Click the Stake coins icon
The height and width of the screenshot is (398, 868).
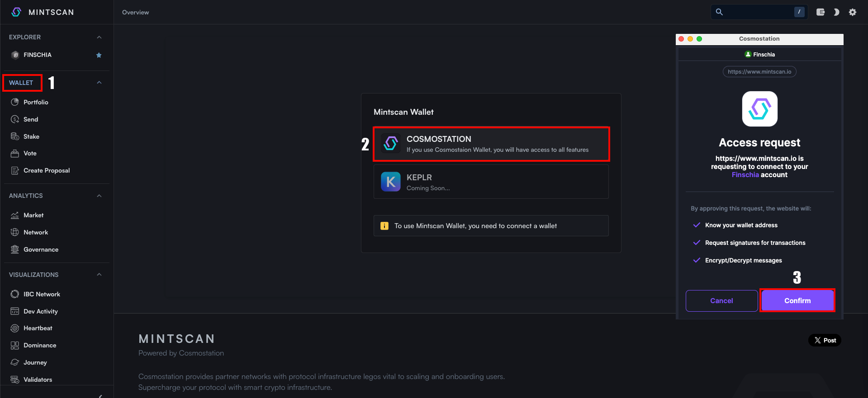[15, 136]
